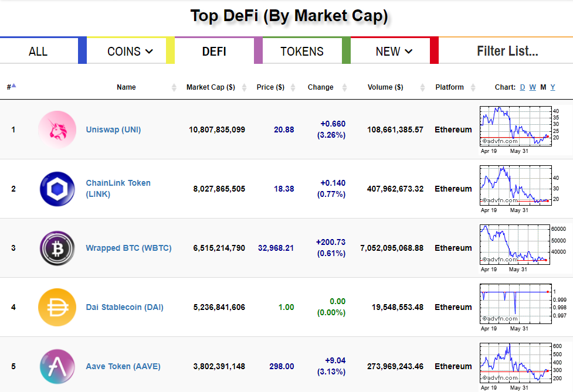Switch chart period to Daily (D)
This screenshot has width=573, height=392.
(523, 87)
